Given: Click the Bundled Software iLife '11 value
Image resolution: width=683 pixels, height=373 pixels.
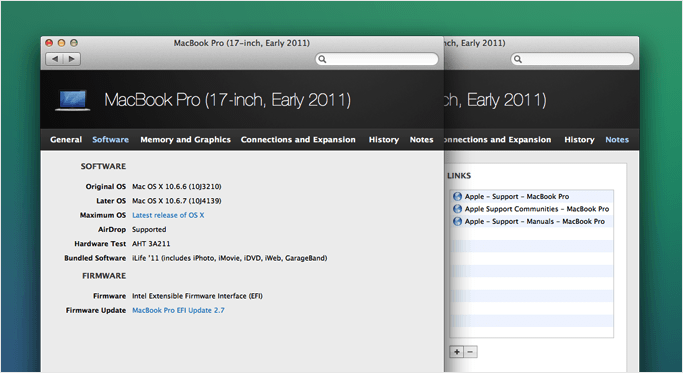Looking at the screenshot, I should tap(230, 258).
